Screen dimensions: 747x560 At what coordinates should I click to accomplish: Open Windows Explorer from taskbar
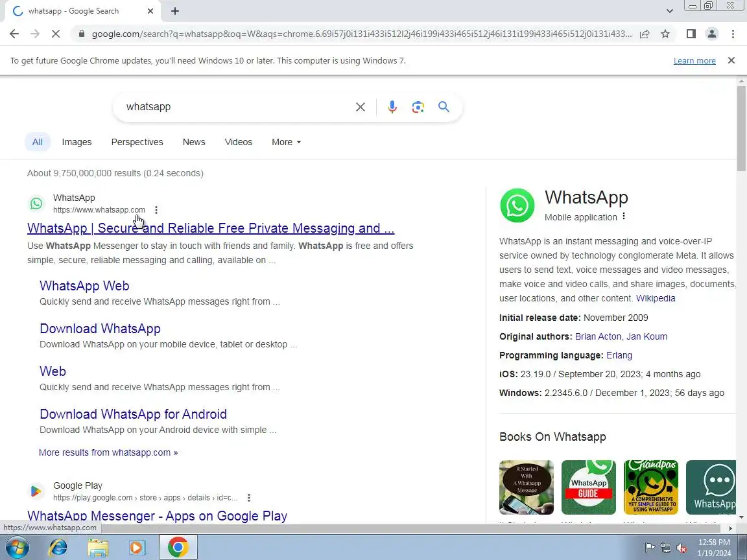coord(98,548)
